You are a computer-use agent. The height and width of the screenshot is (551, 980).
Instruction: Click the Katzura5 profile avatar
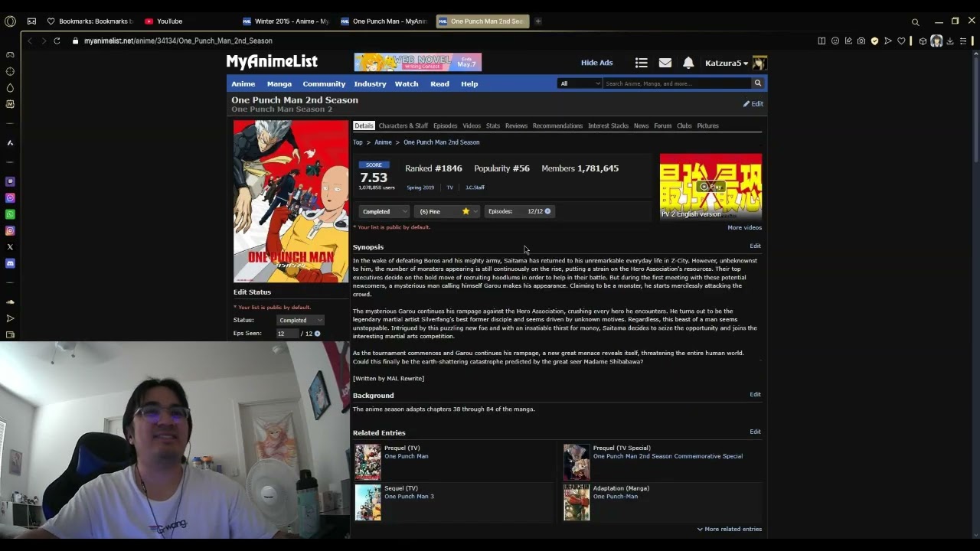coord(759,63)
